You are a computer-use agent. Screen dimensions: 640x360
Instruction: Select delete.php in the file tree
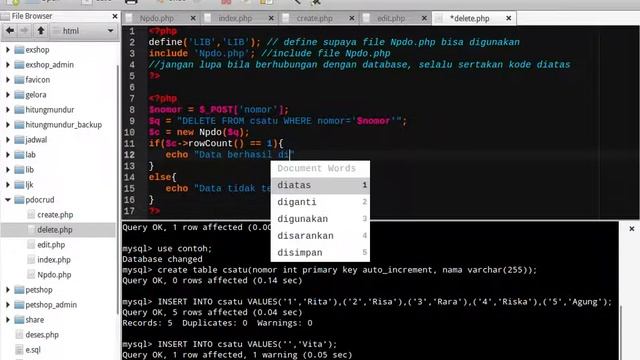coord(55,230)
